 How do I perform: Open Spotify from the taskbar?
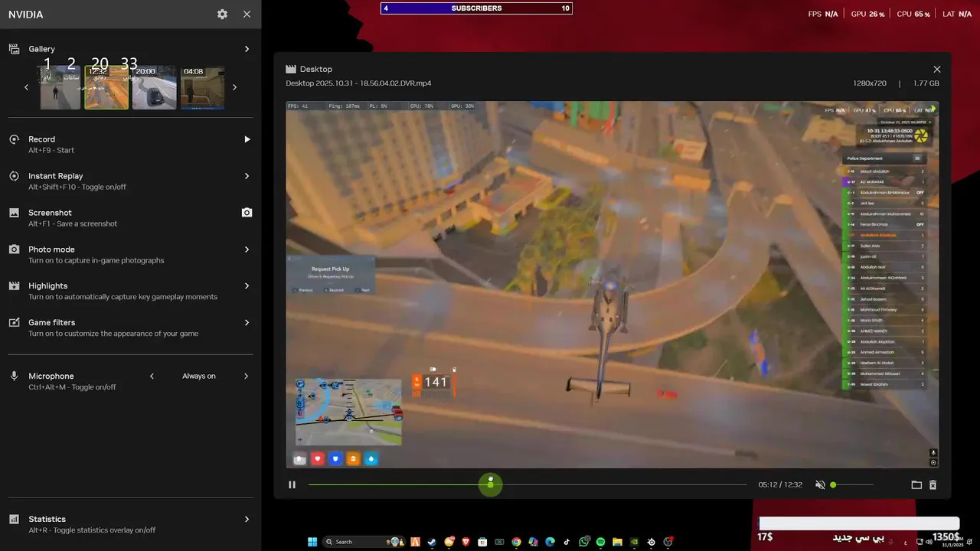[600, 542]
